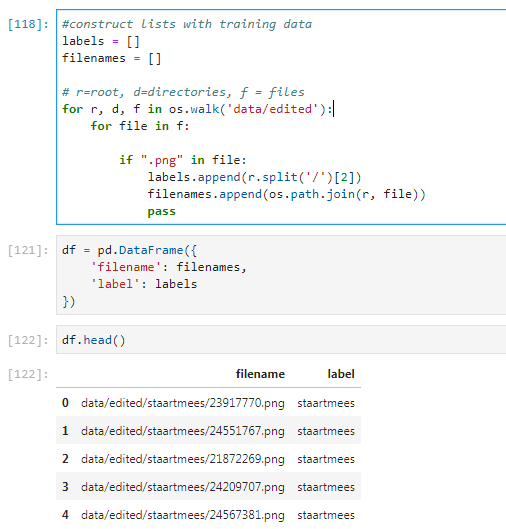Click the "'filename': filenames," line

(x=168, y=267)
